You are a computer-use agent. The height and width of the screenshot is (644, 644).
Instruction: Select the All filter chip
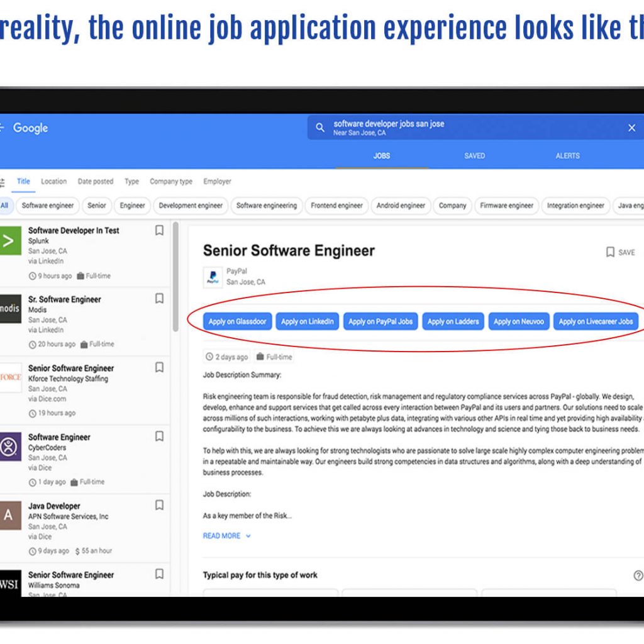click(x=5, y=206)
